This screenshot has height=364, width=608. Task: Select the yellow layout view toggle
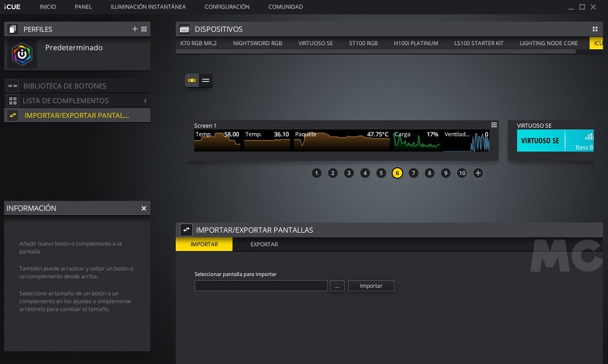[x=192, y=80]
